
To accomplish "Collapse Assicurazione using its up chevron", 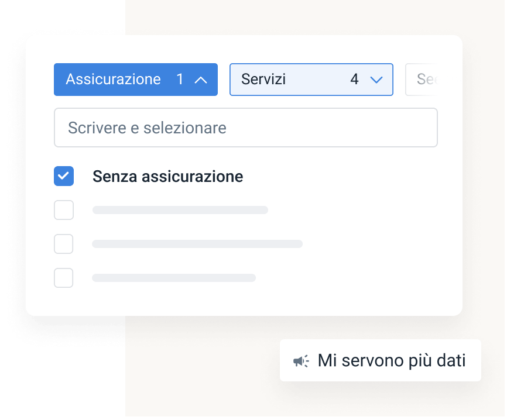I will pos(200,80).
